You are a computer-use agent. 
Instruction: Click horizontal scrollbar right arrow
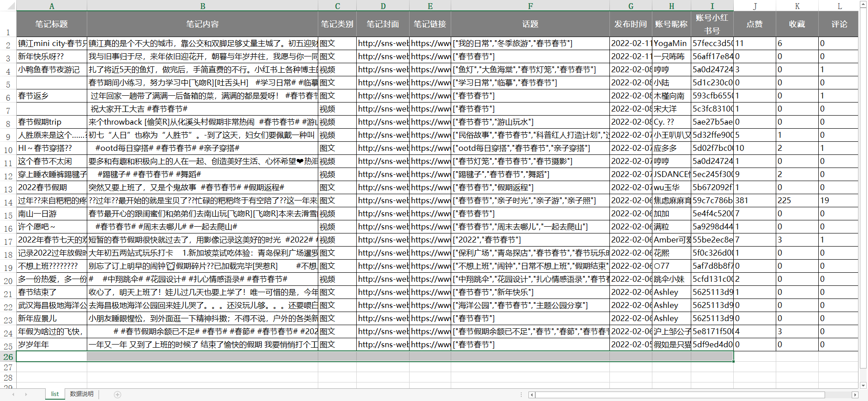point(854,395)
